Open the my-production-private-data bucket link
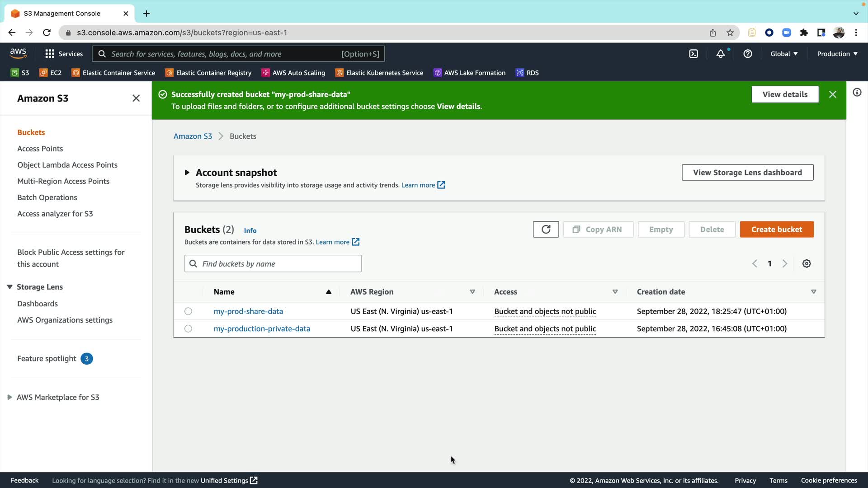868x488 pixels. point(262,328)
